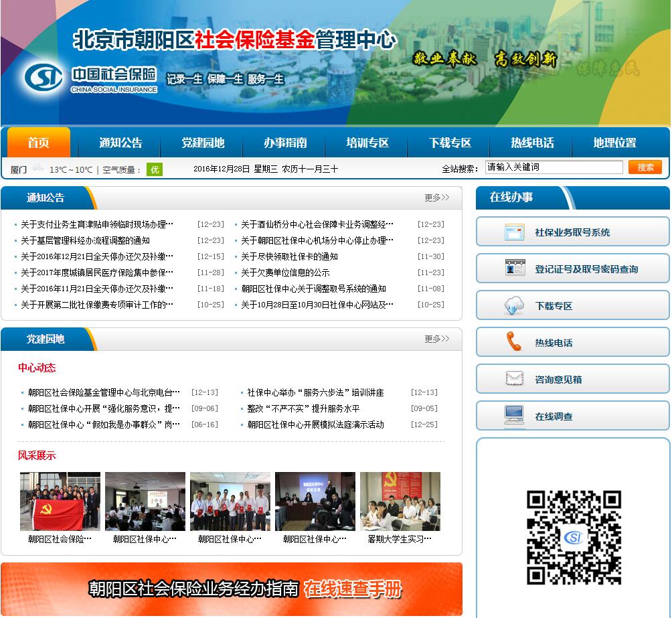Click the 在线速查手册 orange banner
Image resolution: width=672 pixels, height=618 pixels.
tap(232, 589)
